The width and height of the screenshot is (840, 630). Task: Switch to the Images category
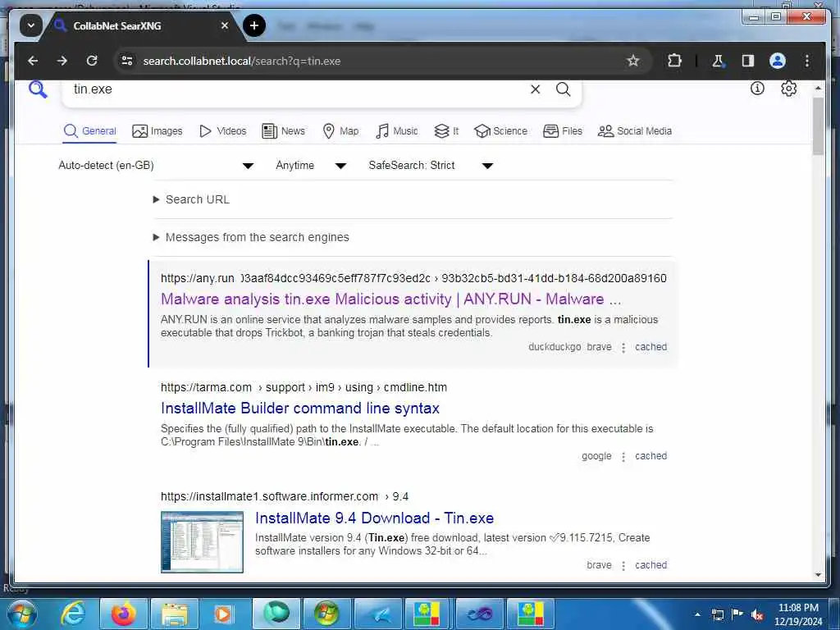(x=157, y=131)
